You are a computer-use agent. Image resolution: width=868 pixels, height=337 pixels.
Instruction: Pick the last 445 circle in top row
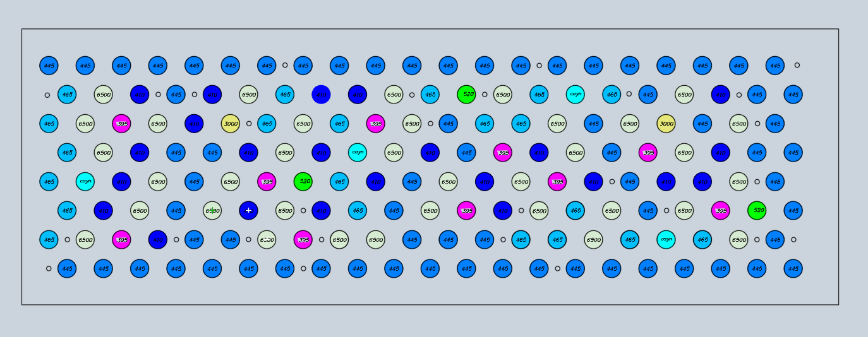(775, 66)
